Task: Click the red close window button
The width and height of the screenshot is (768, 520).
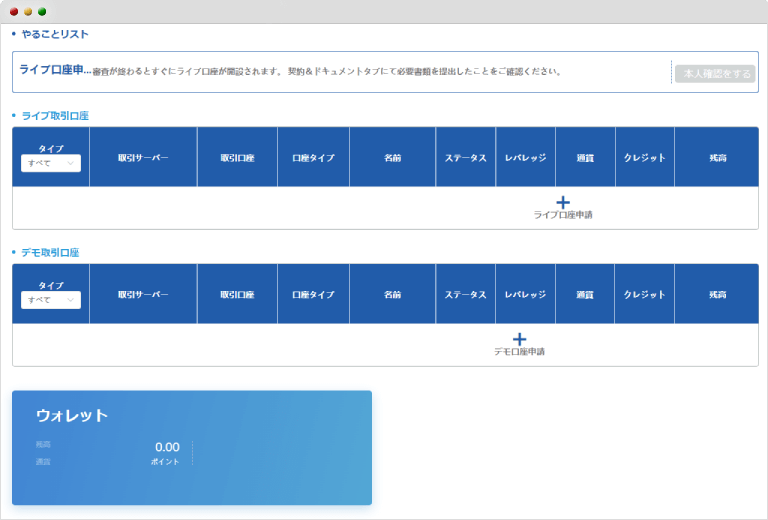Action: pos(14,12)
